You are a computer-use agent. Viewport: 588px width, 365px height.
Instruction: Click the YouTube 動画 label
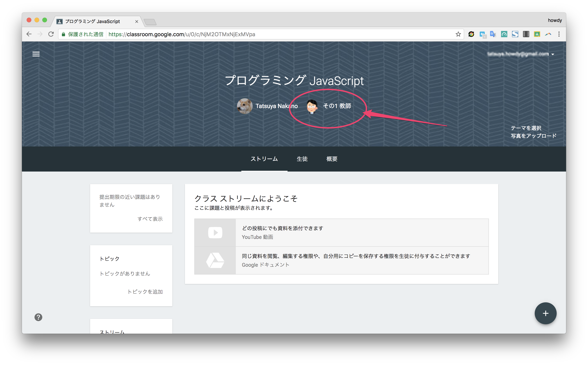coord(257,237)
